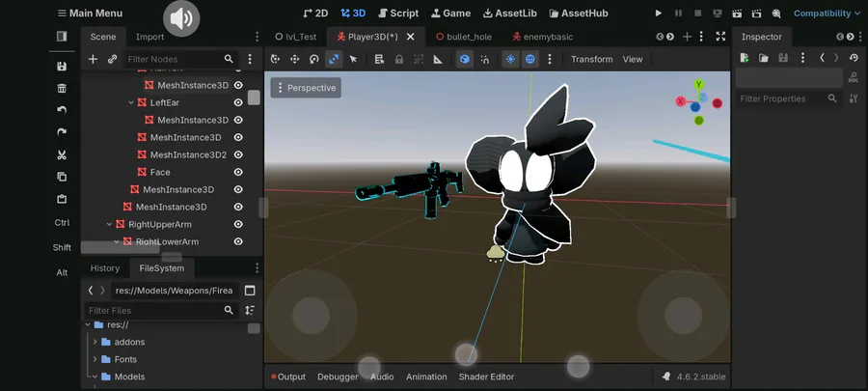868x391 pixels.
Task: Sort files icon beside Filter Files
Action: click(250, 310)
